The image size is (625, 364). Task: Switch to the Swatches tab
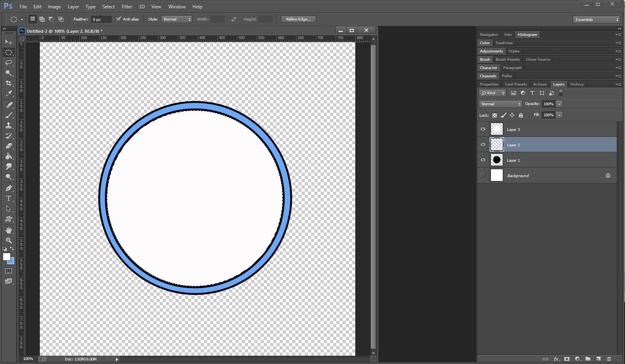[504, 43]
